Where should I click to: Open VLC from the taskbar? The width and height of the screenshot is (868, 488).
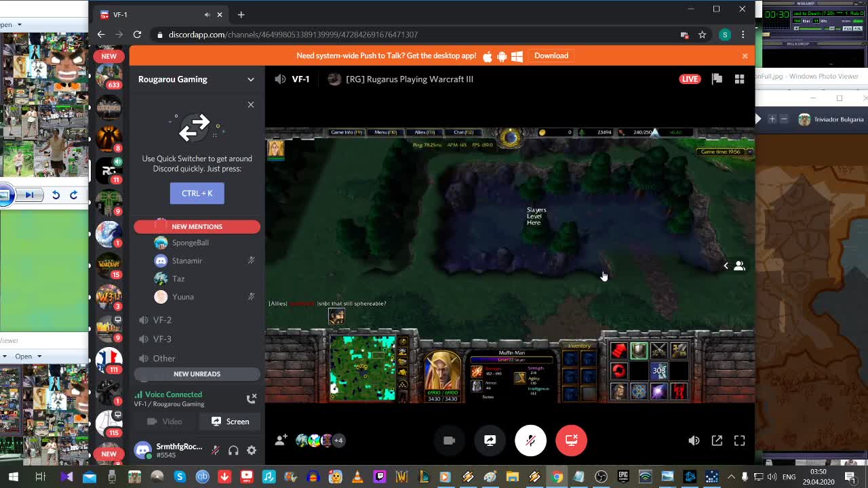[x=357, y=477]
